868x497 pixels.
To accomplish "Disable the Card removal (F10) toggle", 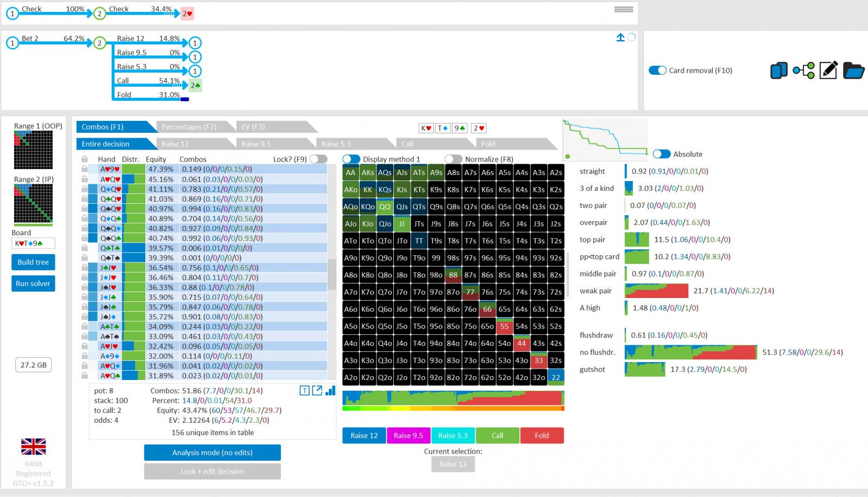I will pyautogui.click(x=658, y=70).
